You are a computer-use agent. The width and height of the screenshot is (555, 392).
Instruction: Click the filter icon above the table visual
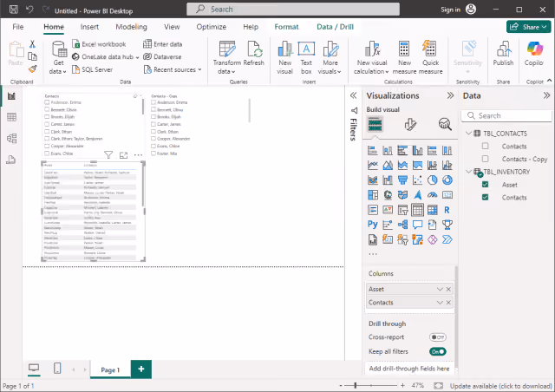pos(108,154)
